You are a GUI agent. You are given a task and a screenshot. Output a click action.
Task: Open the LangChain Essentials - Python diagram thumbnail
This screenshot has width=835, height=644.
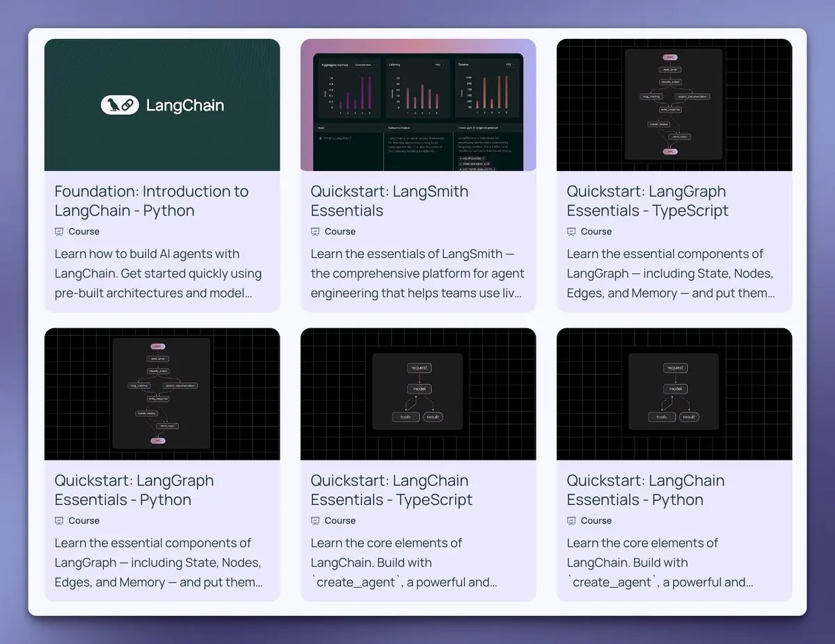click(674, 394)
